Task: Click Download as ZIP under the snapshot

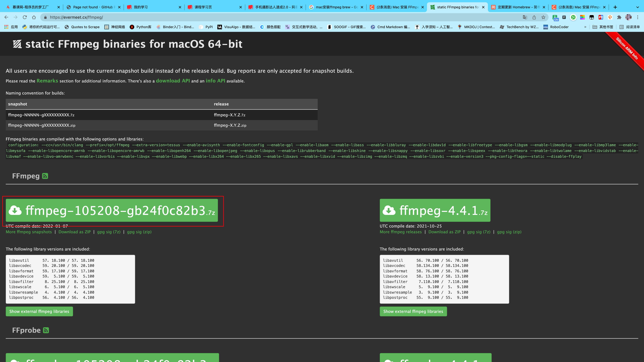Action: pos(74,232)
